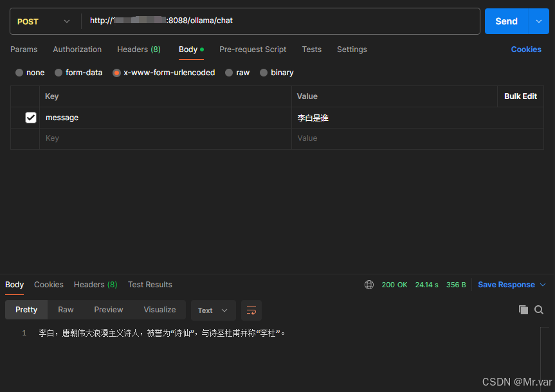Choose the form-data radio option
The height and width of the screenshot is (392, 555).
tap(59, 73)
